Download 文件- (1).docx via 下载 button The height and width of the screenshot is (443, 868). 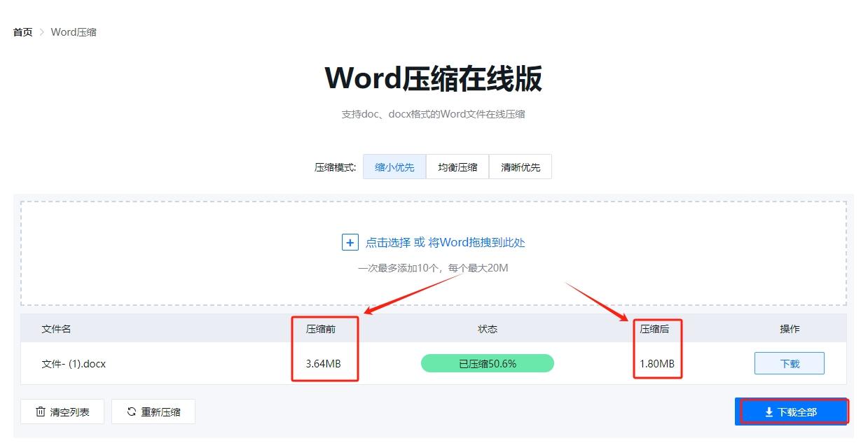point(789,363)
